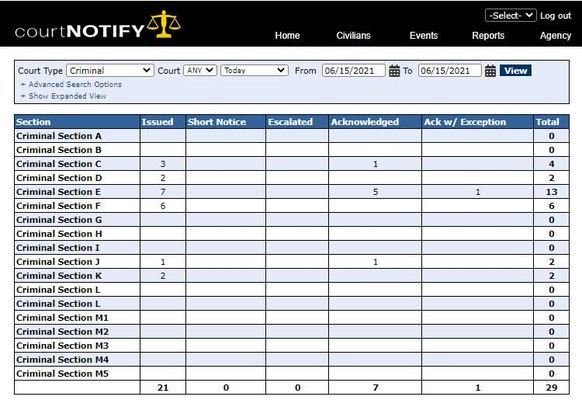This screenshot has height=400, width=582.
Task: Select Criminal Section H row label
Action: 59,234
